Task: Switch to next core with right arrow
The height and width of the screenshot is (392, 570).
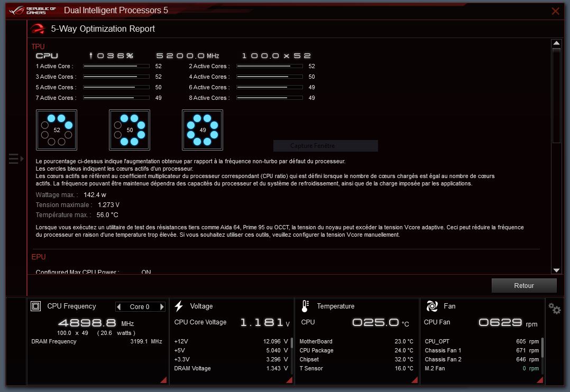Action: tap(161, 307)
